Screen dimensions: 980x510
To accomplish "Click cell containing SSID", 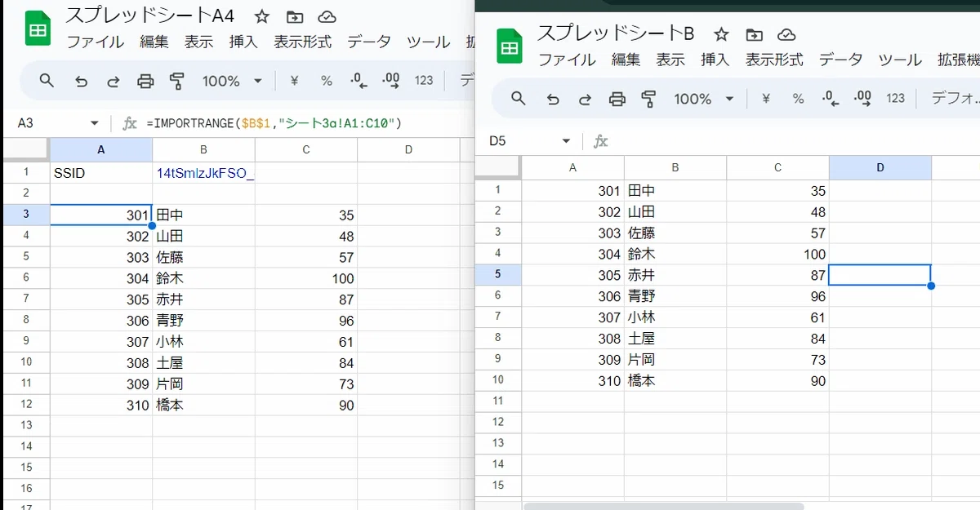I will (x=101, y=173).
